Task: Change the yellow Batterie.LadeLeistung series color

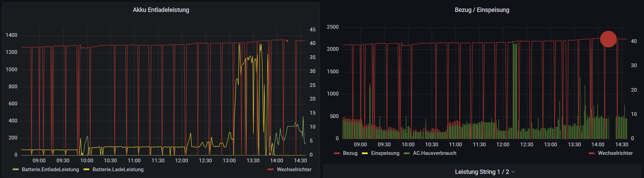Action: tap(87, 169)
